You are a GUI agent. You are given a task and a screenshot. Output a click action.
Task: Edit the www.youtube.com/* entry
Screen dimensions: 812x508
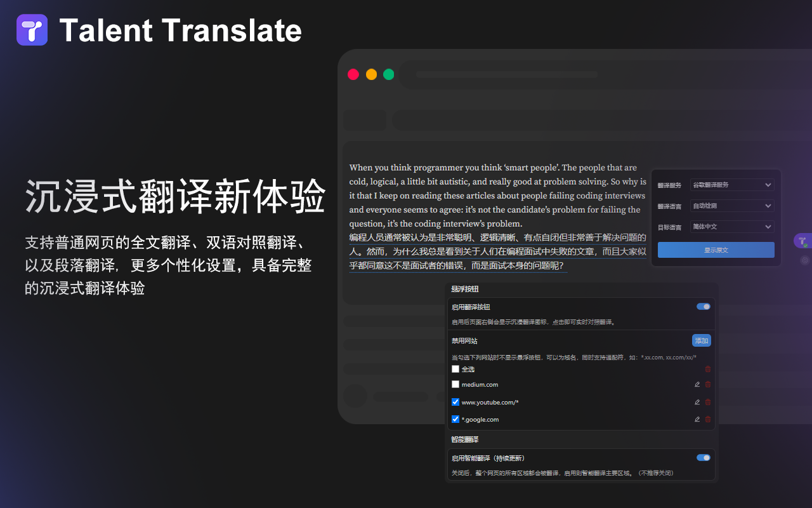pyautogui.click(x=697, y=402)
